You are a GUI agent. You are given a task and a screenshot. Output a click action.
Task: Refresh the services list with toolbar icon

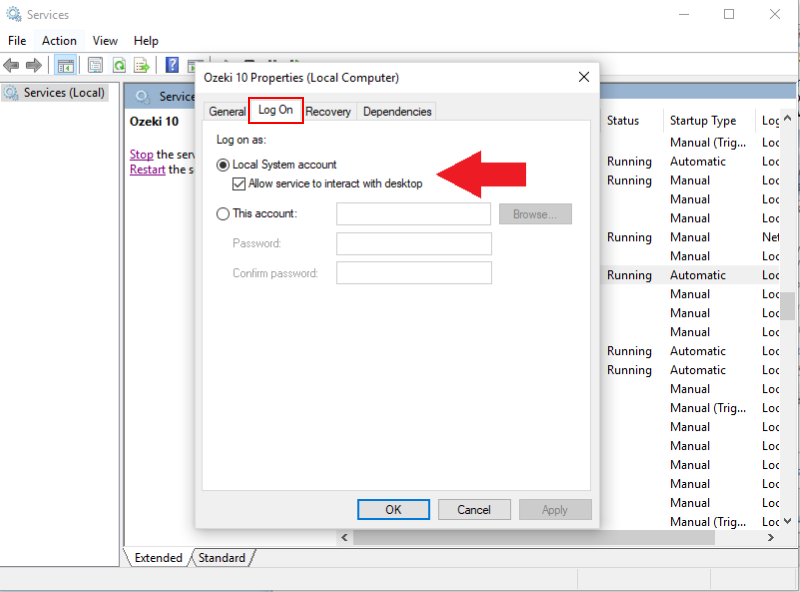tap(119, 65)
